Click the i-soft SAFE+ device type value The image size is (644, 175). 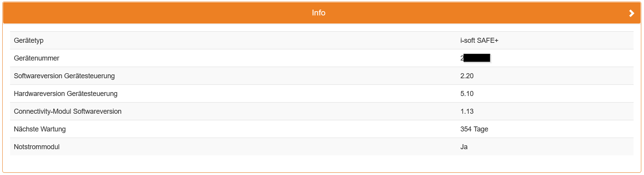[479, 40]
